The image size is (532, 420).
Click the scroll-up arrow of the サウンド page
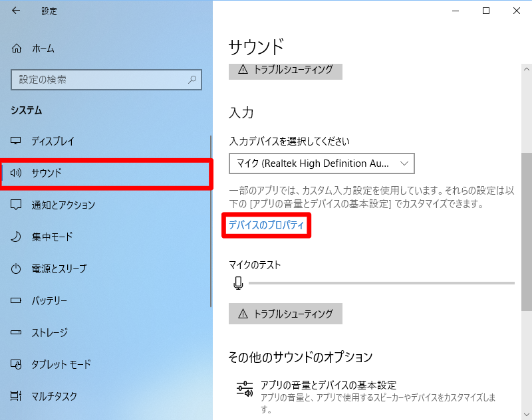click(527, 69)
